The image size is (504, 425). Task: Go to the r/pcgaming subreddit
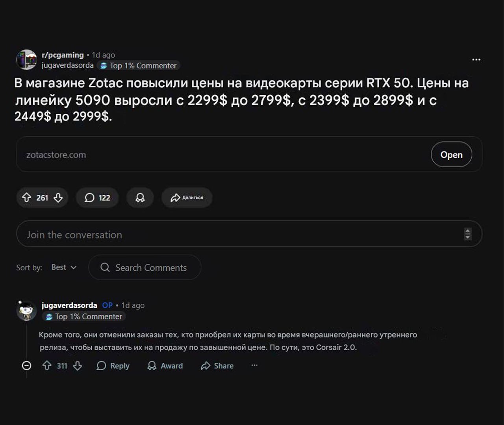tap(63, 55)
